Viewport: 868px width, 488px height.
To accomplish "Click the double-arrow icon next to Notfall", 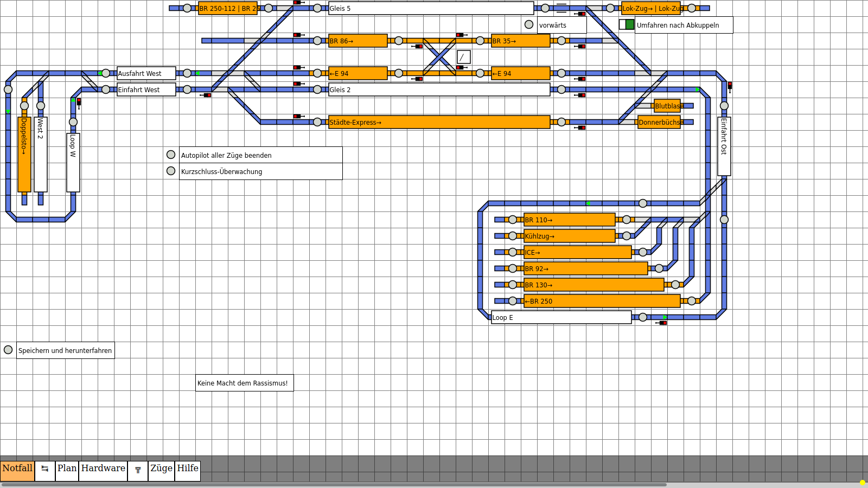I will (x=45, y=469).
